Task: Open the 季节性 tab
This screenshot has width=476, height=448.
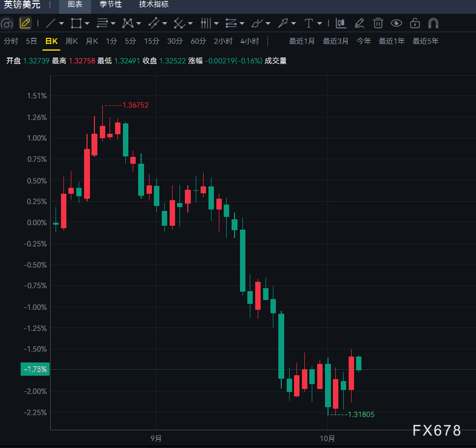Action: point(111,4)
